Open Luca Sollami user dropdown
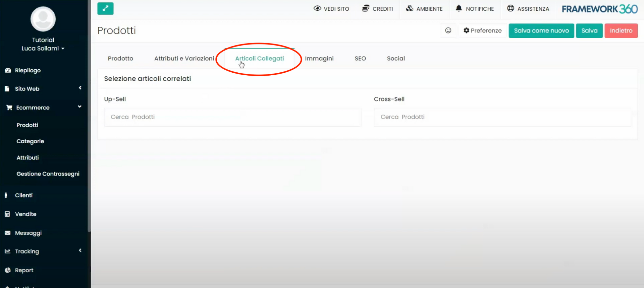 tap(43, 48)
